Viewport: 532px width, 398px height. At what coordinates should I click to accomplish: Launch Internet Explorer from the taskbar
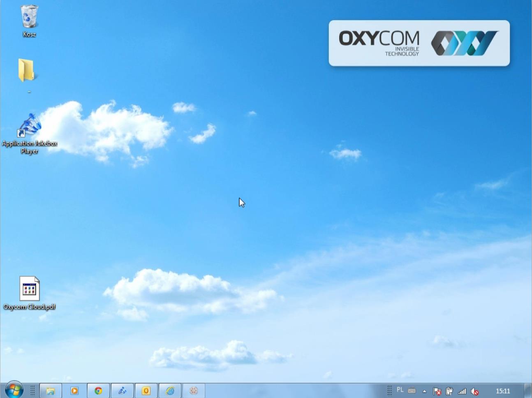[x=170, y=391]
